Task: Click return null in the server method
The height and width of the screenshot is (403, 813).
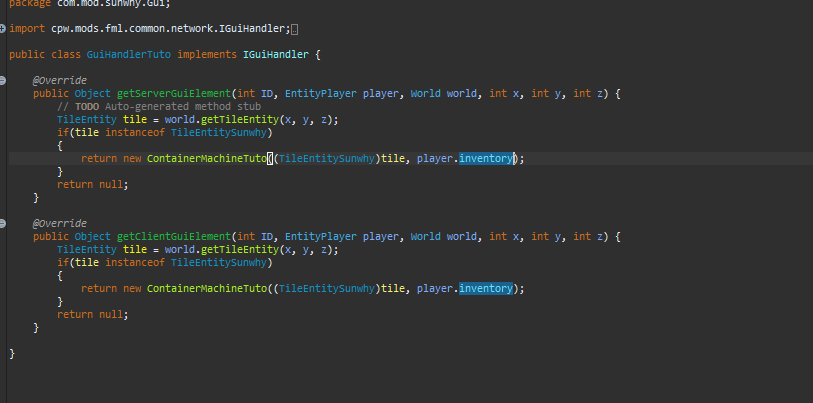Action: click(93, 184)
